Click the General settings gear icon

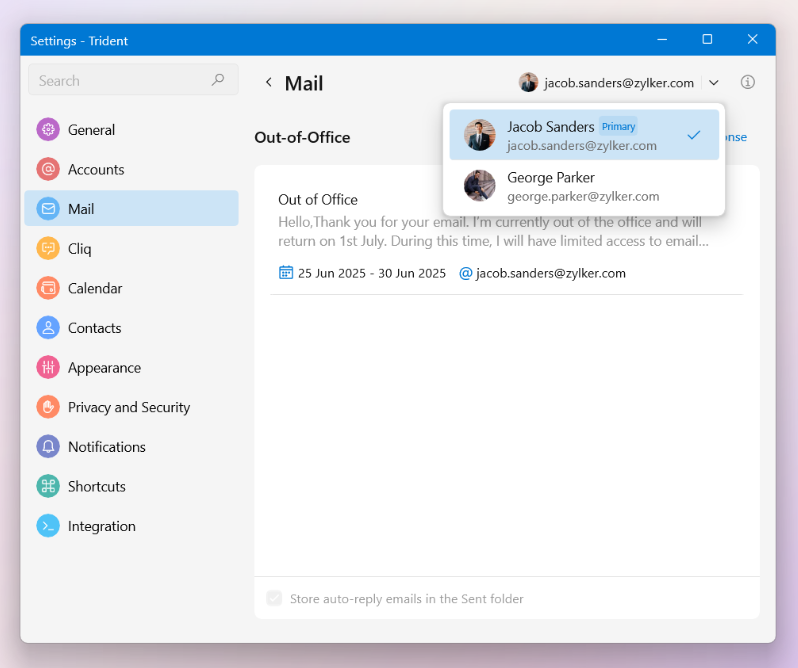pos(48,130)
